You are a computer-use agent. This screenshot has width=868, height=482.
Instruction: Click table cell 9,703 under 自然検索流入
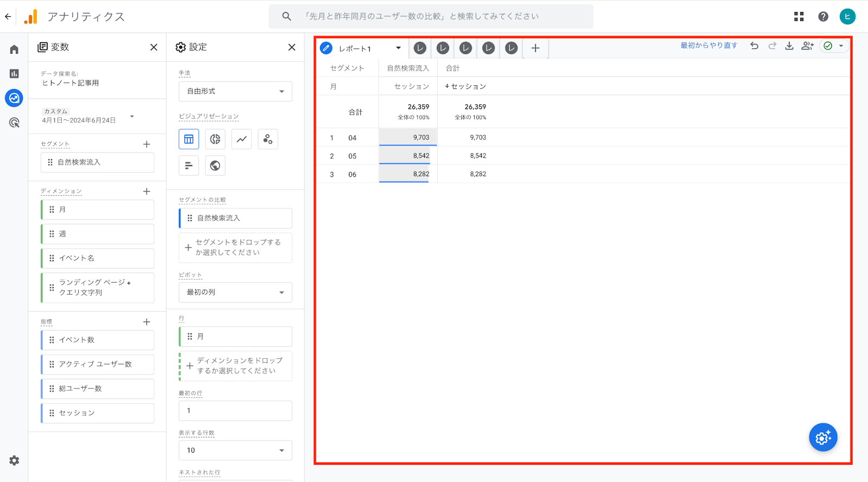click(x=408, y=137)
